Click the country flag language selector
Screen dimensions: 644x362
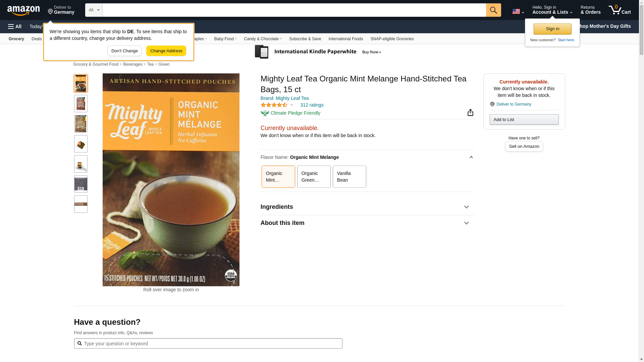click(x=518, y=11)
